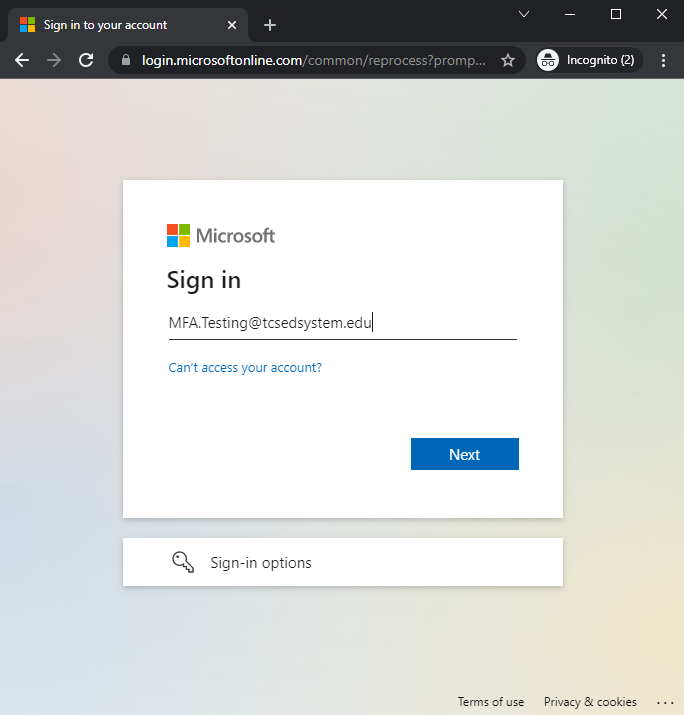Open the tab search dropdown arrow
Screen dimensions: 684x715
coord(524,14)
